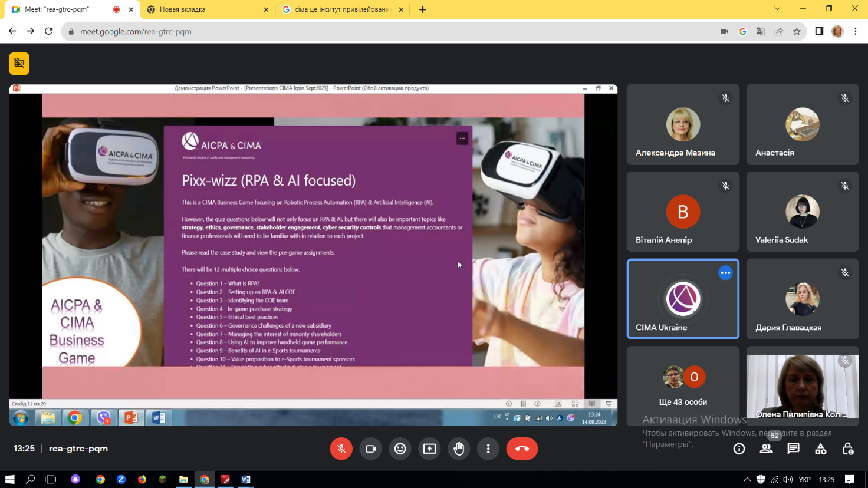Image resolution: width=868 pixels, height=488 pixels.
Task: Open meeting details info icon
Action: (x=739, y=449)
